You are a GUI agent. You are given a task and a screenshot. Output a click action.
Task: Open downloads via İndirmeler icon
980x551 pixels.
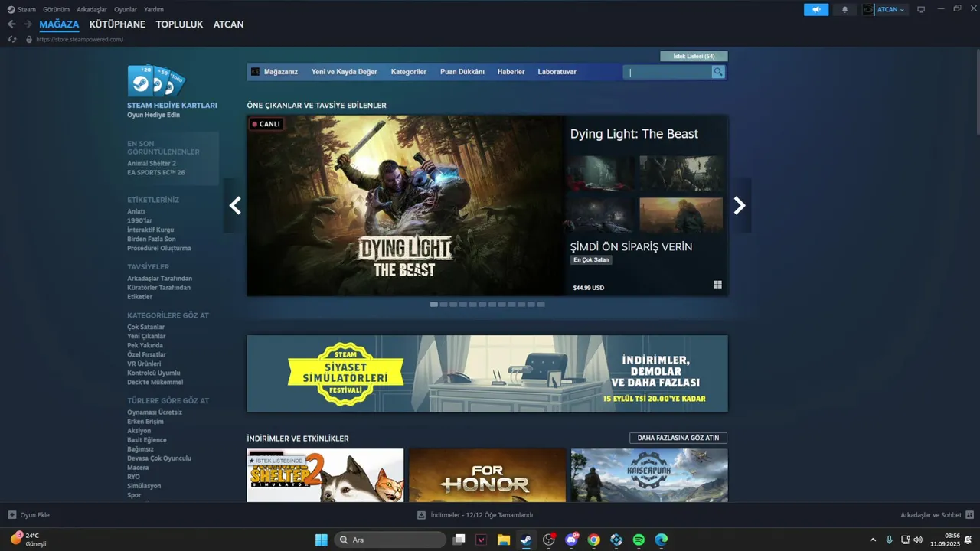point(421,515)
